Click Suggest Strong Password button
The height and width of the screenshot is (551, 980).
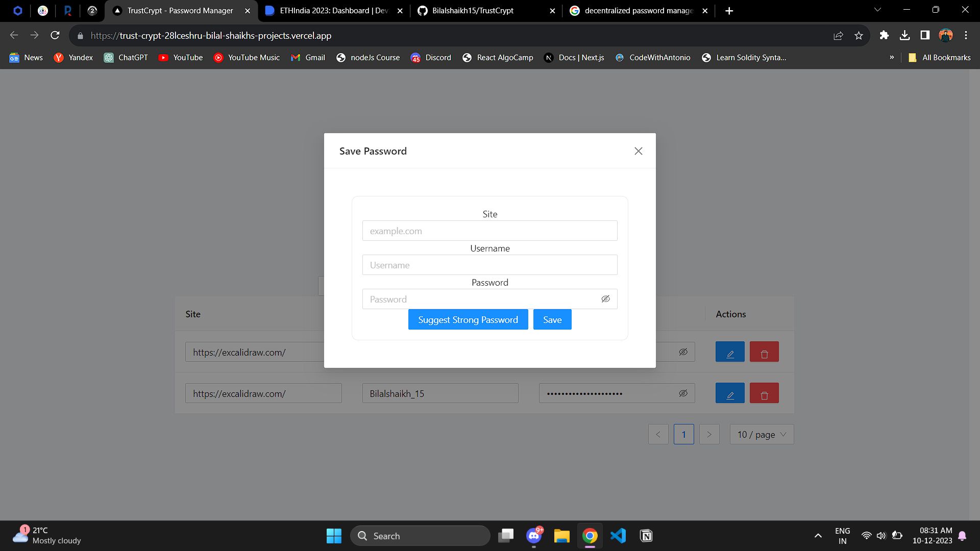point(468,319)
